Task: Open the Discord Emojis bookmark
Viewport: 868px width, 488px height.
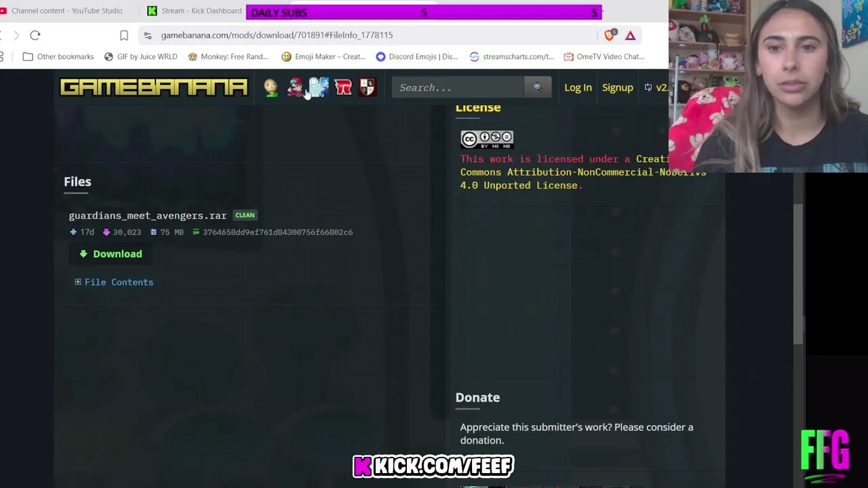Action: click(416, 56)
